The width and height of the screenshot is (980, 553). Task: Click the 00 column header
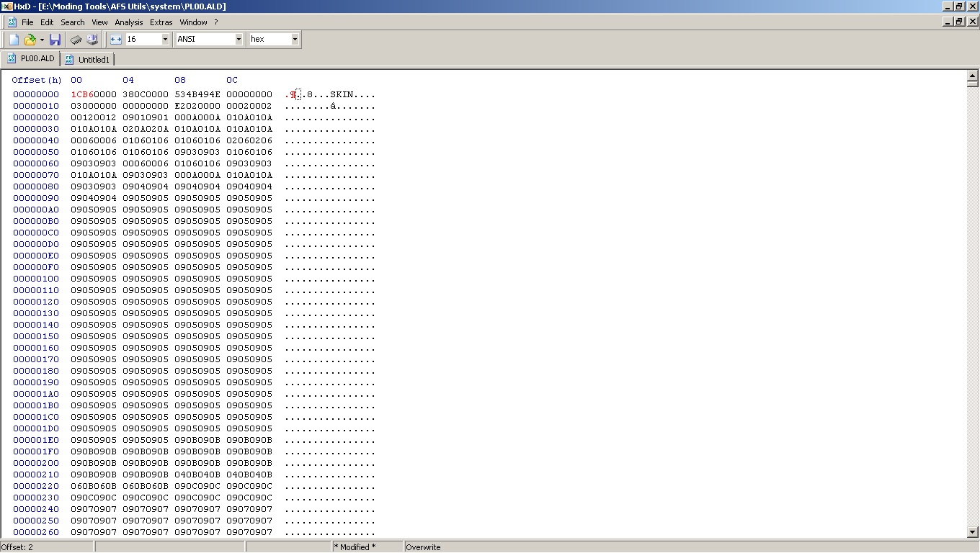click(x=76, y=80)
